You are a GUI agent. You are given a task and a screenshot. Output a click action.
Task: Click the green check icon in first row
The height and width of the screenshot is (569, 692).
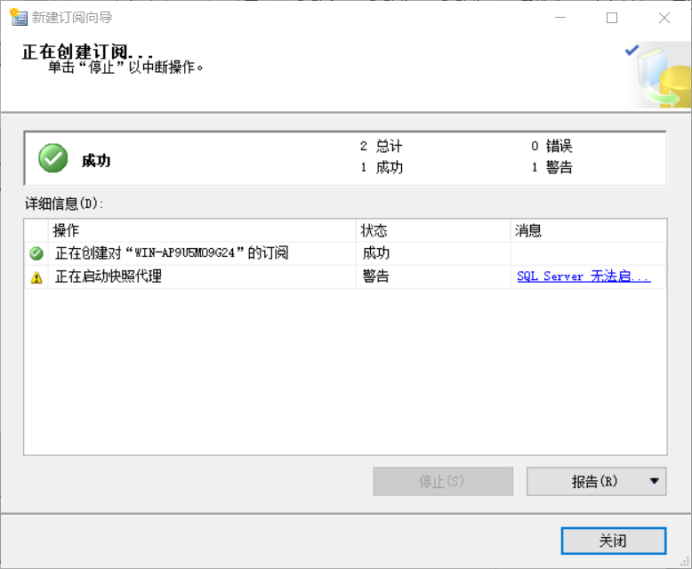coord(37,254)
